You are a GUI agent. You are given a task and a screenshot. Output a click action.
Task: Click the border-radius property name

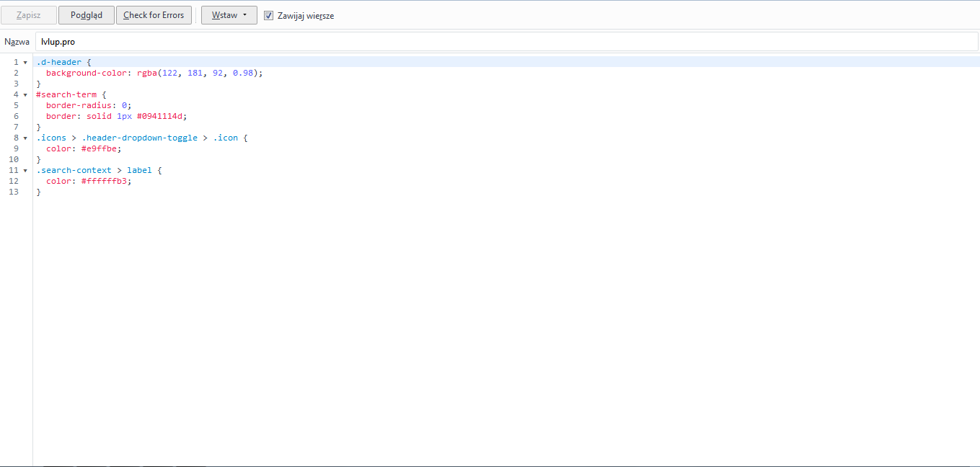tap(79, 105)
